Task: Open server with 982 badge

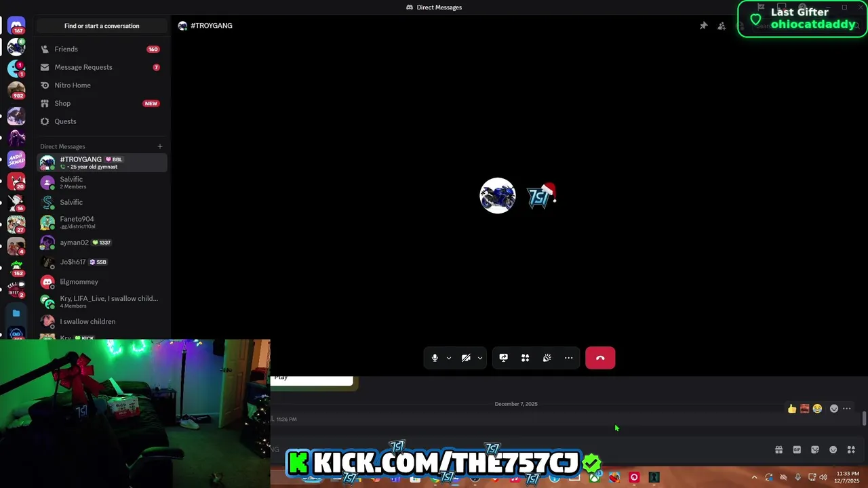Action: tap(16, 90)
